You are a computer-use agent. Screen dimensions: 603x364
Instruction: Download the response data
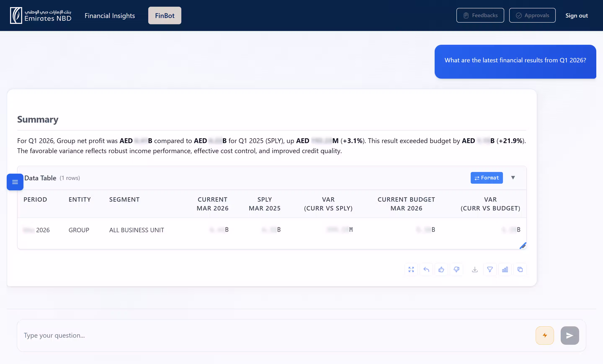pyautogui.click(x=475, y=269)
